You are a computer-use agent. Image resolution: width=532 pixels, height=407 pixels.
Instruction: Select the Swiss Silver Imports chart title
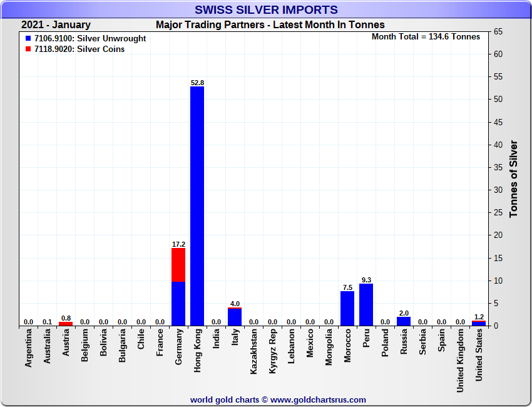(x=266, y=10)
